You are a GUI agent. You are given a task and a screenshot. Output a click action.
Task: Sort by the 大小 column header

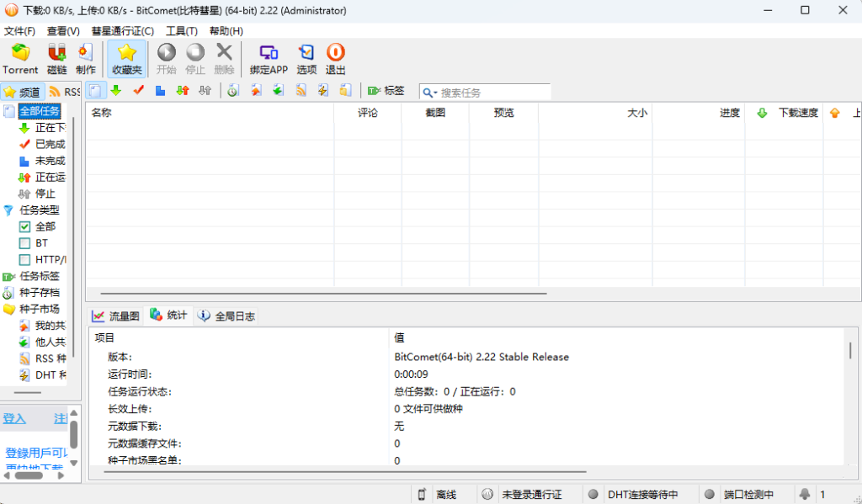click(595, 113)
